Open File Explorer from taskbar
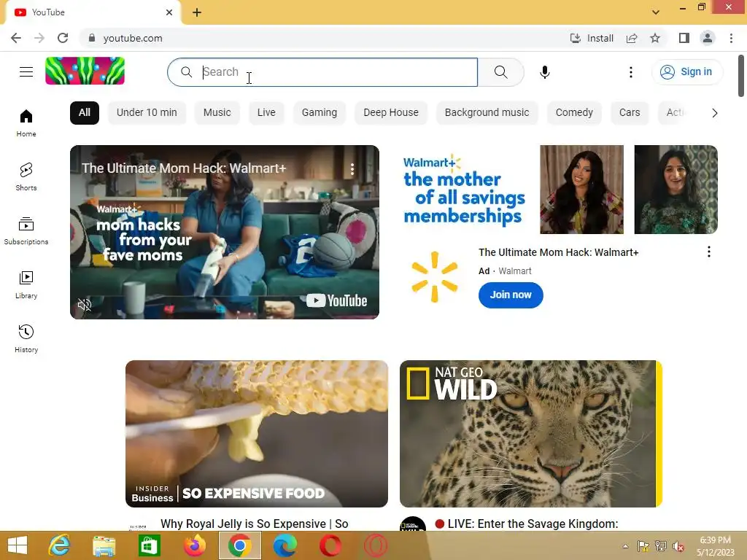The width and height of the screenshot is (747, 560). 104,545
